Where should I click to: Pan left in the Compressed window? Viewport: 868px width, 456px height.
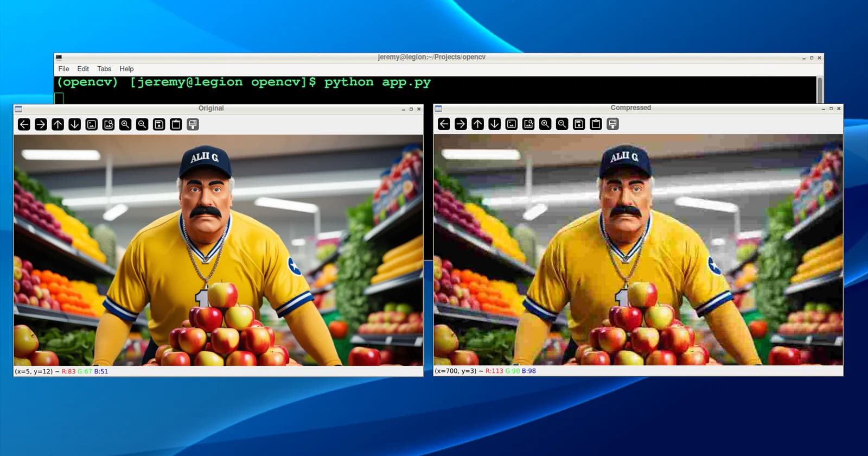(444, 124)
